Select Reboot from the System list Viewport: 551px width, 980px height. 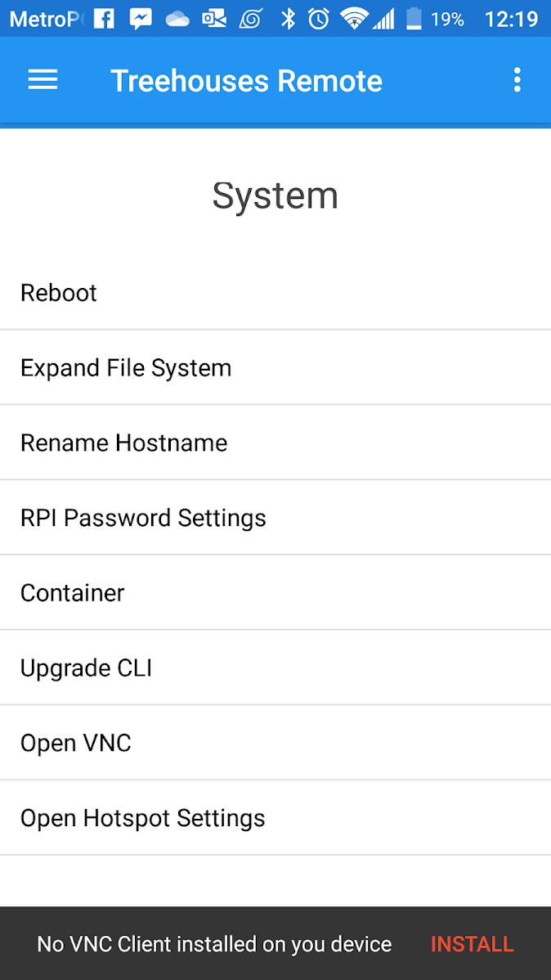275,292
